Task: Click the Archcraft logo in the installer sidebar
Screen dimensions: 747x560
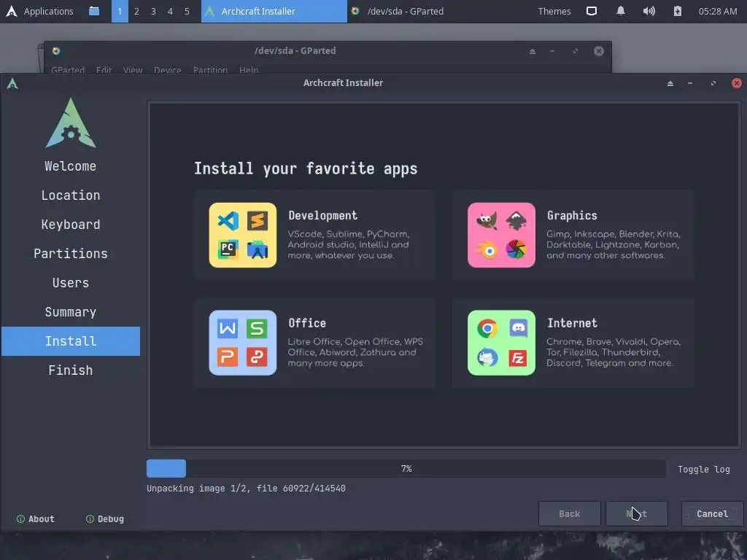Action: (71, 122)
